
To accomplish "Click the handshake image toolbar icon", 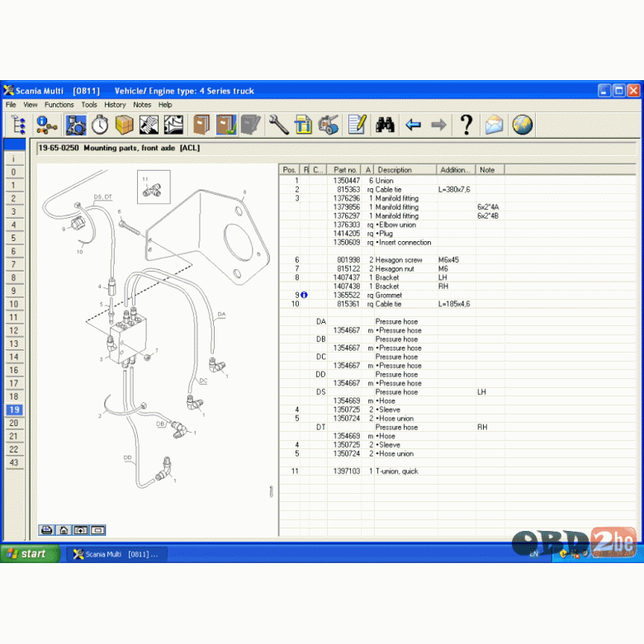I will (149, 125).
